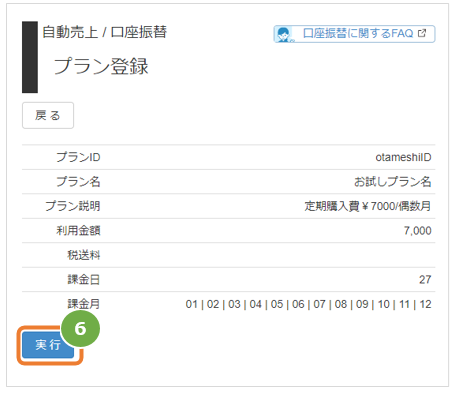
Task: Click the 利用金額 label
Action: [x=78, y=230]
